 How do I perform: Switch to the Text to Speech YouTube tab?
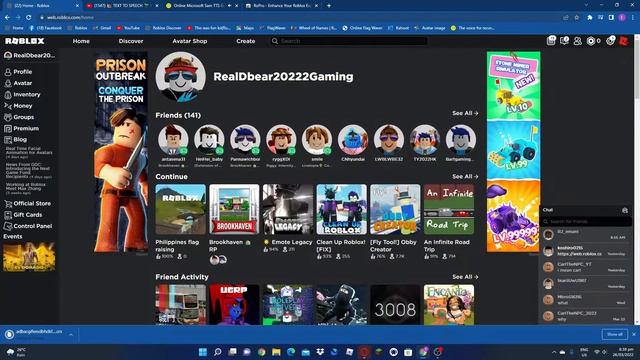[x=121, y=6]
